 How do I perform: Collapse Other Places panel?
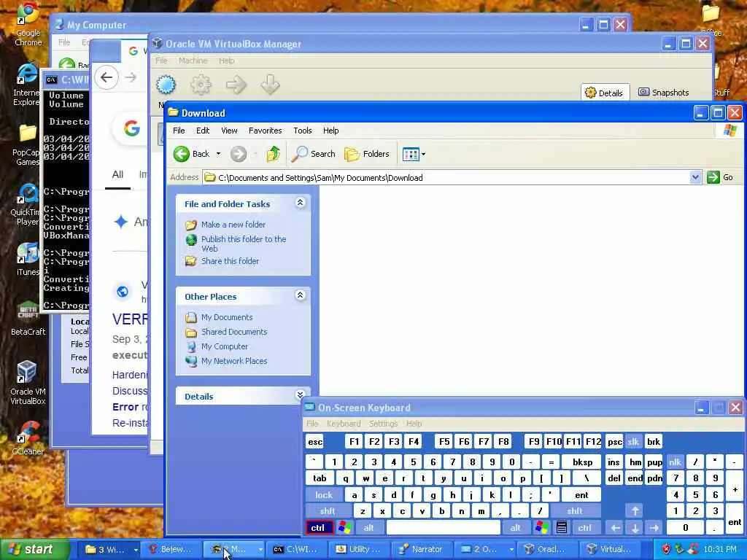coord(300,295)
